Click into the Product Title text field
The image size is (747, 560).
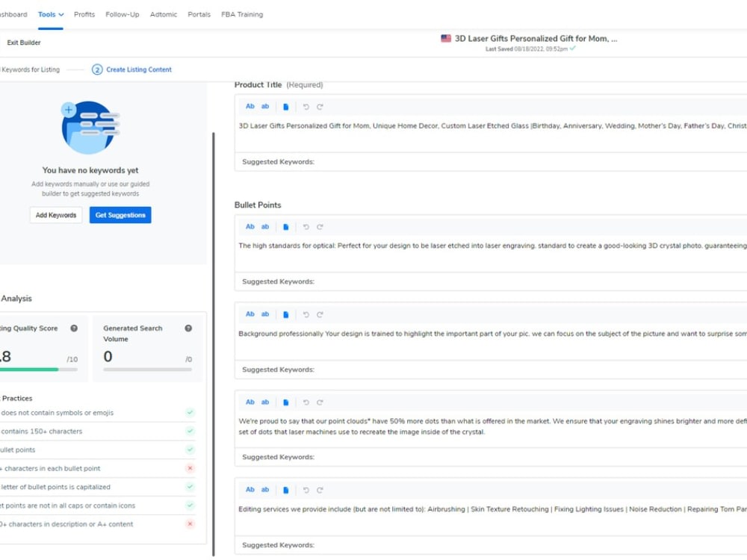[491, 134]
